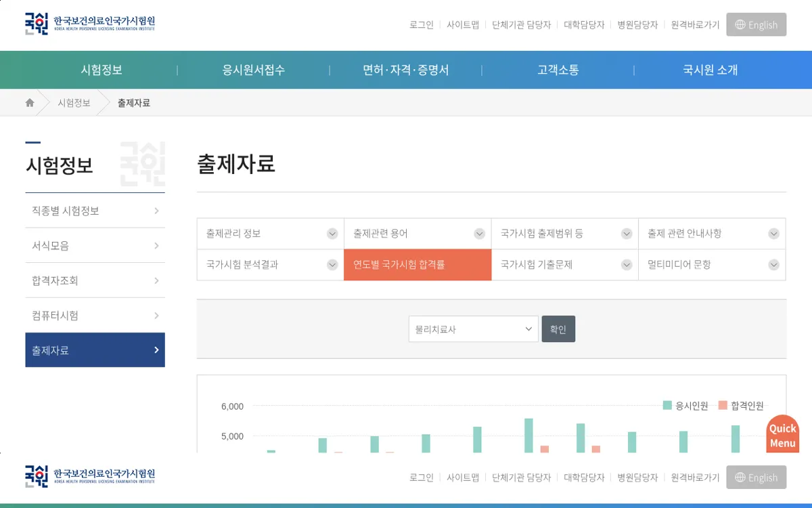Open 서식모음 in sidebar
Viewport: 812px width, 508px height.
tap(95, 246)
